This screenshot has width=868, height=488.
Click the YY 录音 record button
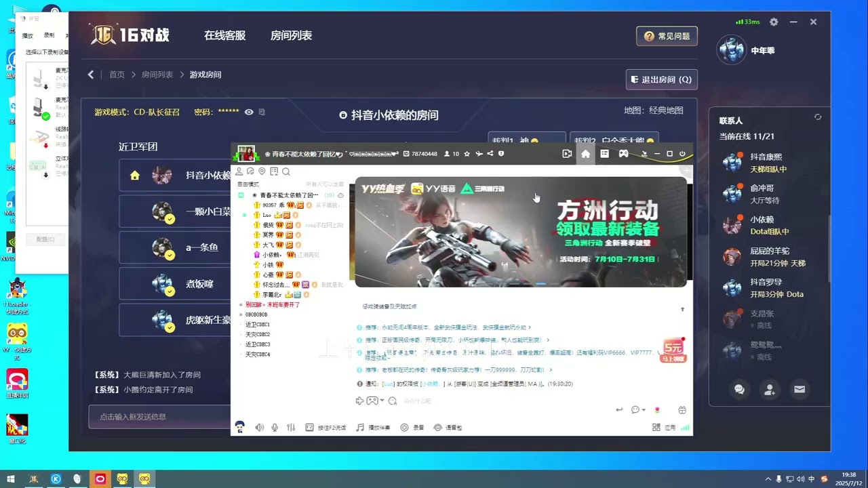pyautogui.click(x=412, y=428)
